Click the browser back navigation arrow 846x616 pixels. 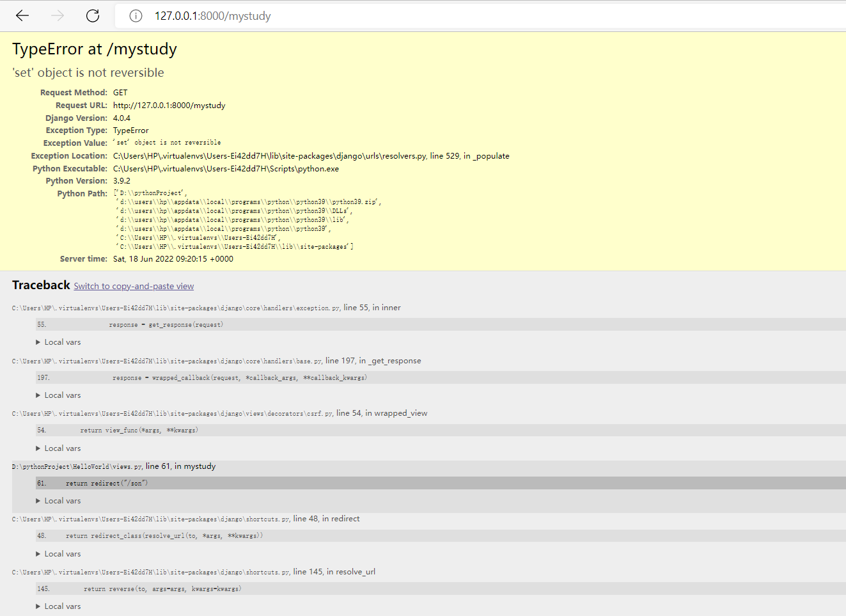(22, 15)
